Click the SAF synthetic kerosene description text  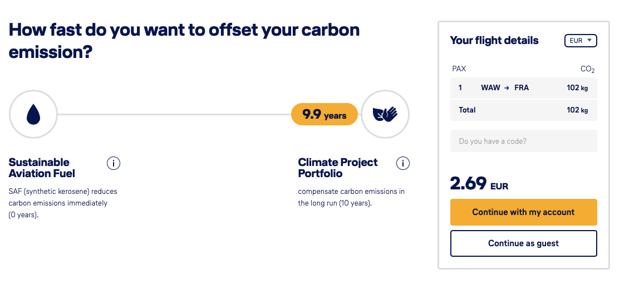[x=63, y=203]
